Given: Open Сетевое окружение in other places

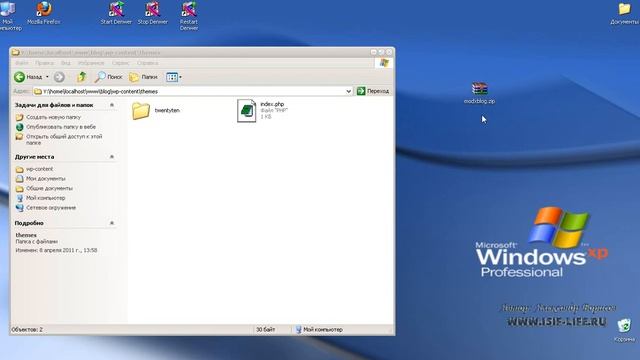Looking at the screenshot, I should [x=51, y=208].
